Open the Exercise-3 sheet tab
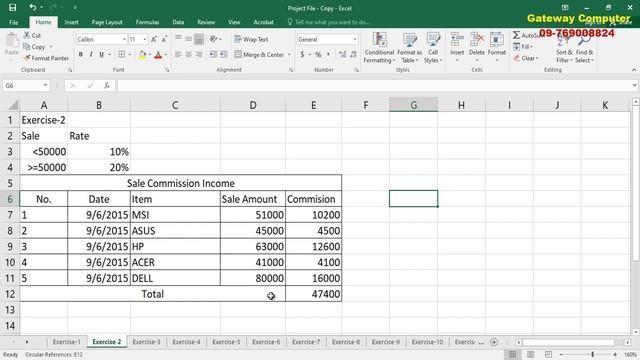 (146, 342)
